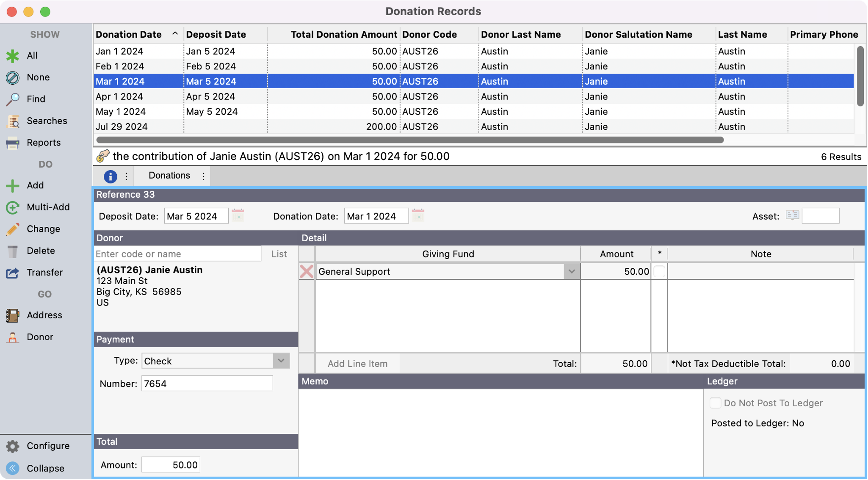Expand the Giving Fund dropdown
This screenshot has height=480, width=868.
tap(572, 271)
